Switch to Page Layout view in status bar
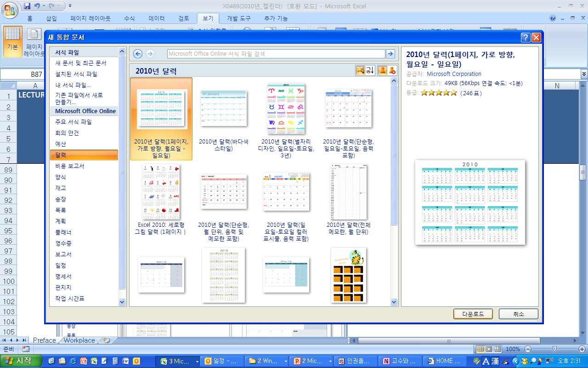This screenshot has width=588, height=368. [x=489, y=349]
